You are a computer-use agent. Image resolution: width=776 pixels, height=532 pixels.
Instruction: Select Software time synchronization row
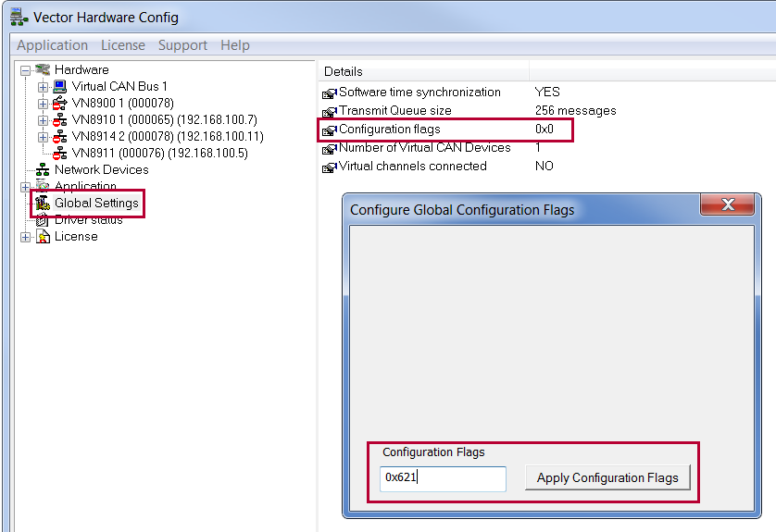(x=419, y=93)
